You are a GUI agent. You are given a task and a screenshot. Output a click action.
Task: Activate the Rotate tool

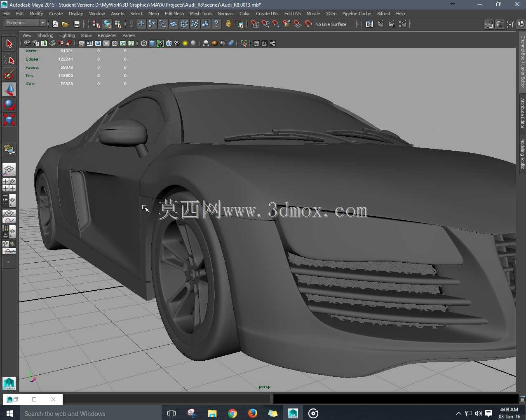(x=9, y=105)
